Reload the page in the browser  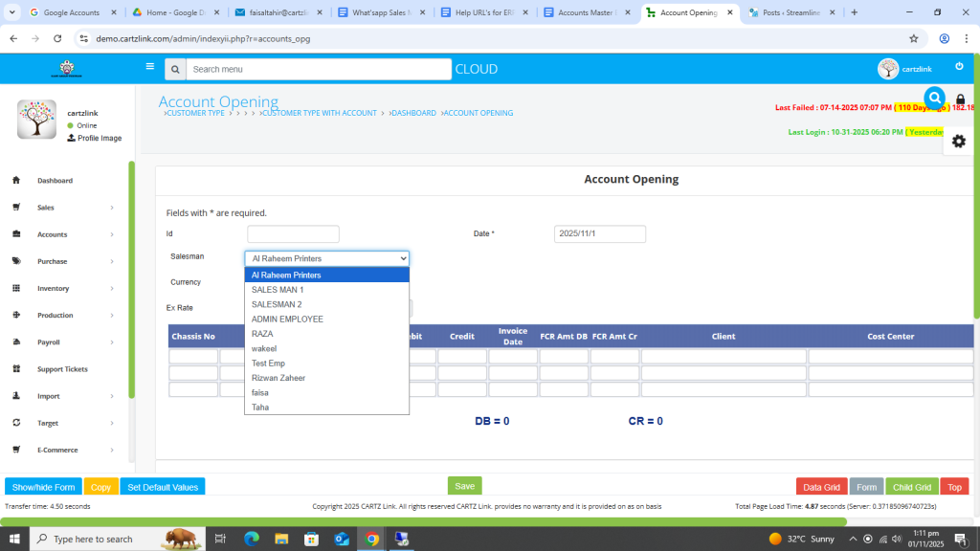click(57, 38)
